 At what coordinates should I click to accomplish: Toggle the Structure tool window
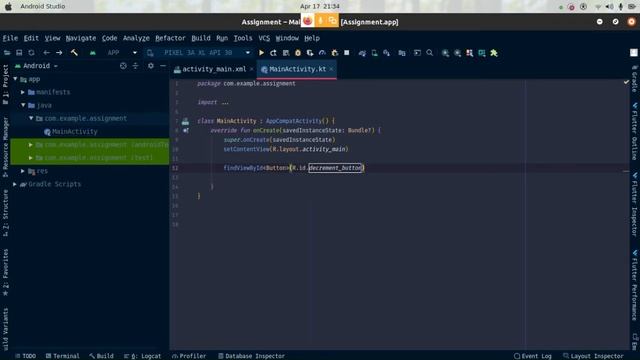click(x=5, y=213)
